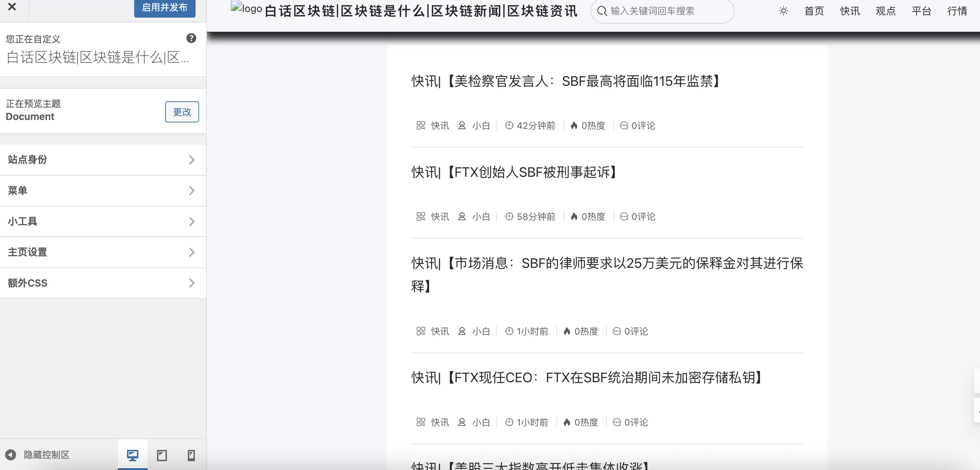Click 快讯 category tag in 58分钟前 post

click(x=440, y=216)
